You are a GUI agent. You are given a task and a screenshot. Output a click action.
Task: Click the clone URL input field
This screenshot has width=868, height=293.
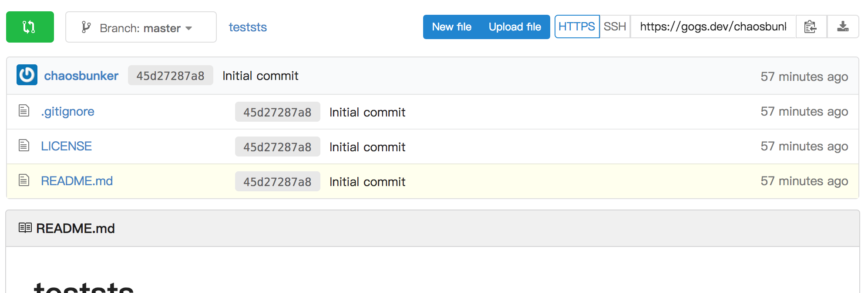(713, 27)
